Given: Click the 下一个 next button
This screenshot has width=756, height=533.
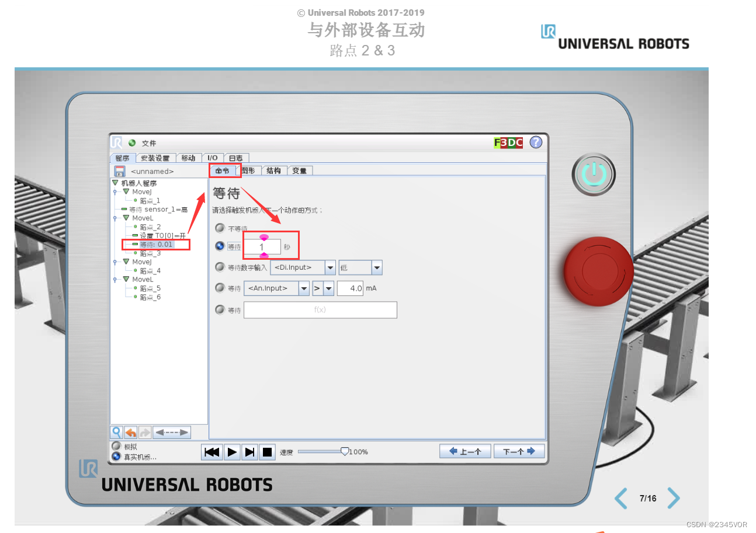Looking at the screenshot, I should coord(519,451).
